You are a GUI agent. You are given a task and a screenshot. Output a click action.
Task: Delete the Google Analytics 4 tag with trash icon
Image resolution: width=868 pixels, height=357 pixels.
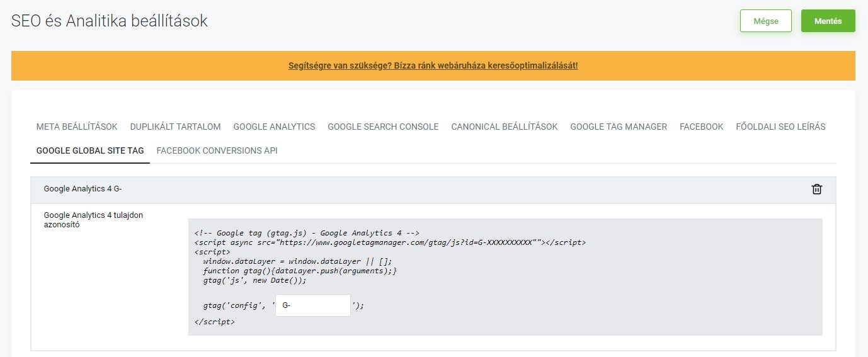click(817, 189)
